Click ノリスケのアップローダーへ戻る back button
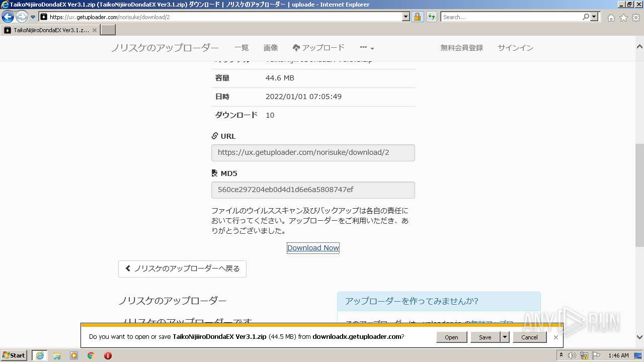Viewport: 644px width, 362px height. click(x=182, y=268)
